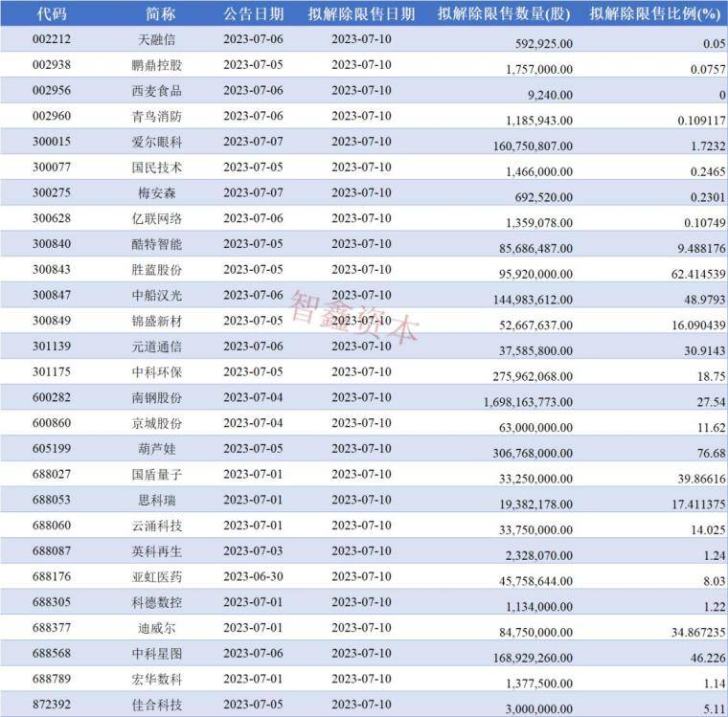Click the 代码 column header

click(50, 13)
